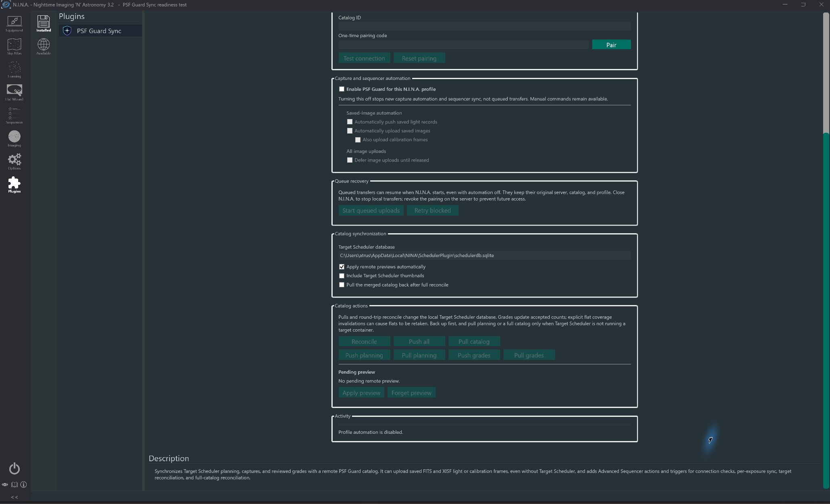Click the power shutdown icon
830x504 pixels.
click(15, 468)
